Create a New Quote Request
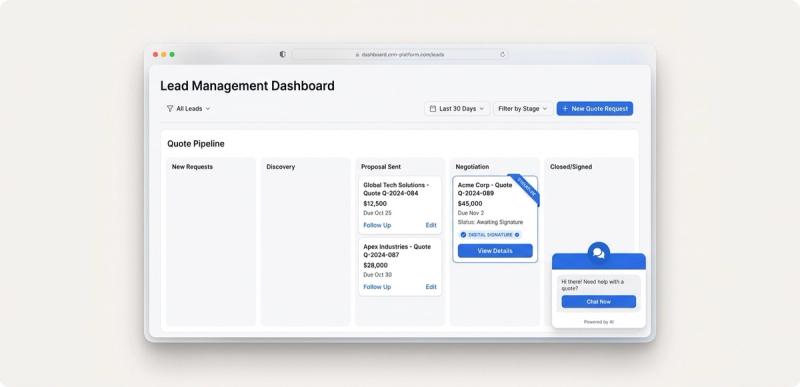This screenshot has height=387, width=800. tap(594, 109)
